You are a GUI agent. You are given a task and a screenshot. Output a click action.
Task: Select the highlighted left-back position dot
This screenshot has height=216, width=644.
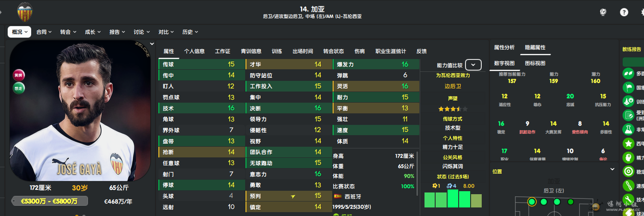point(532,201)
